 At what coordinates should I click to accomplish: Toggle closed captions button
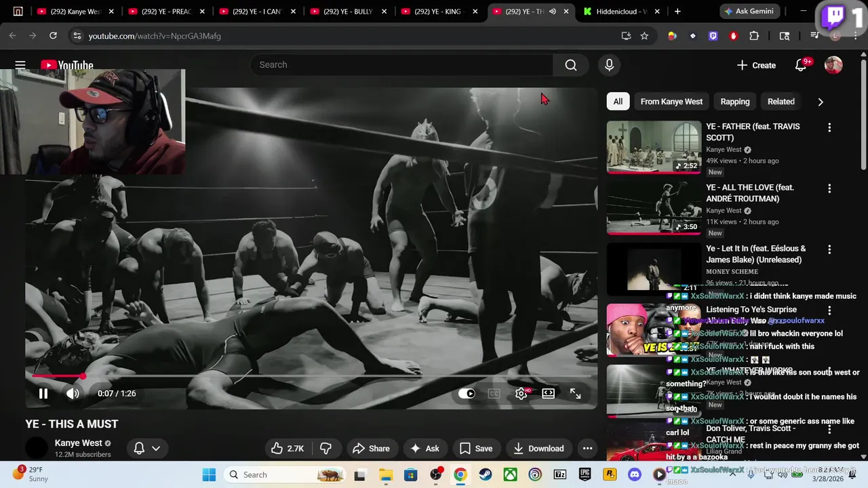coord(494,393)
